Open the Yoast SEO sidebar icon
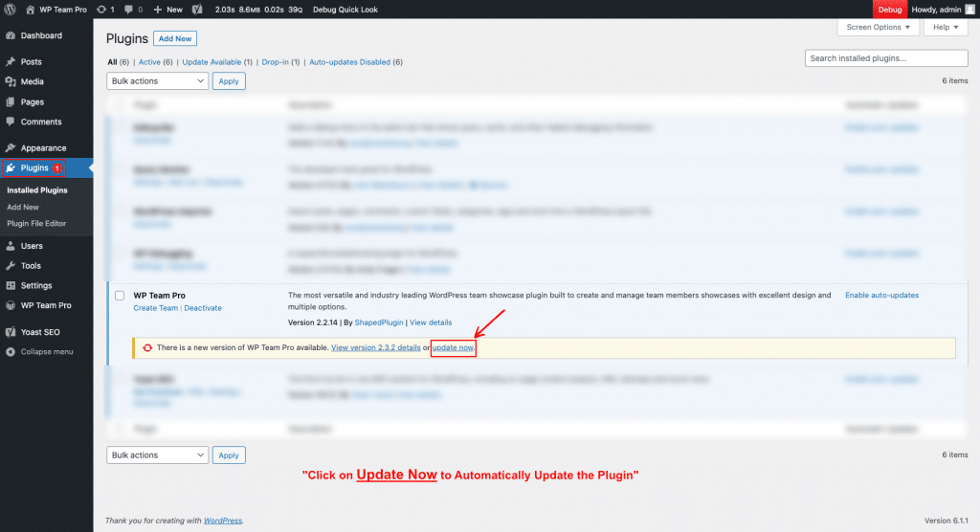 [x=10, y=332]
